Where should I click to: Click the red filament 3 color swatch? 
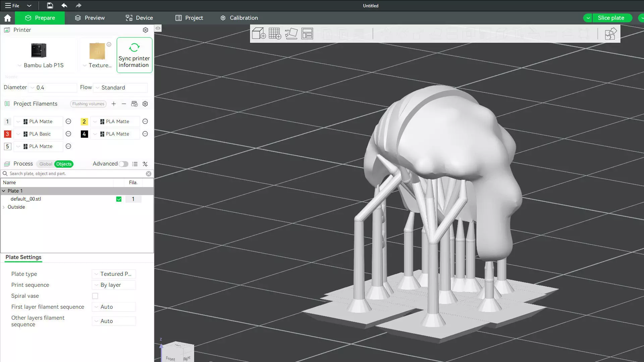click(x=7, y=134)
